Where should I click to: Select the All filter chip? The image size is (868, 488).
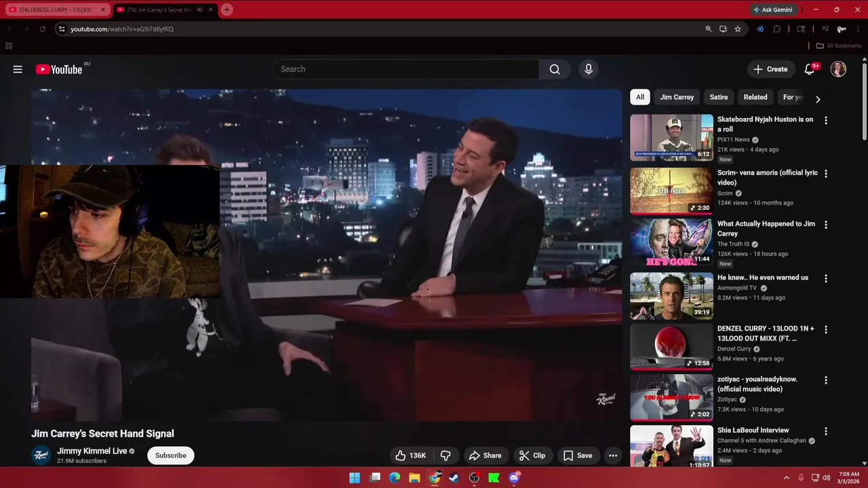(639, 97)
